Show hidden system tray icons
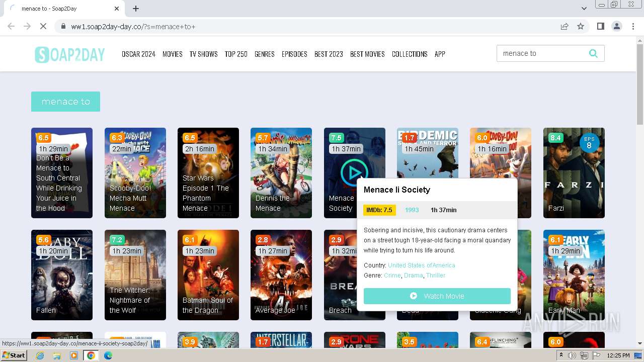644x362 pixels. (561, 355)
